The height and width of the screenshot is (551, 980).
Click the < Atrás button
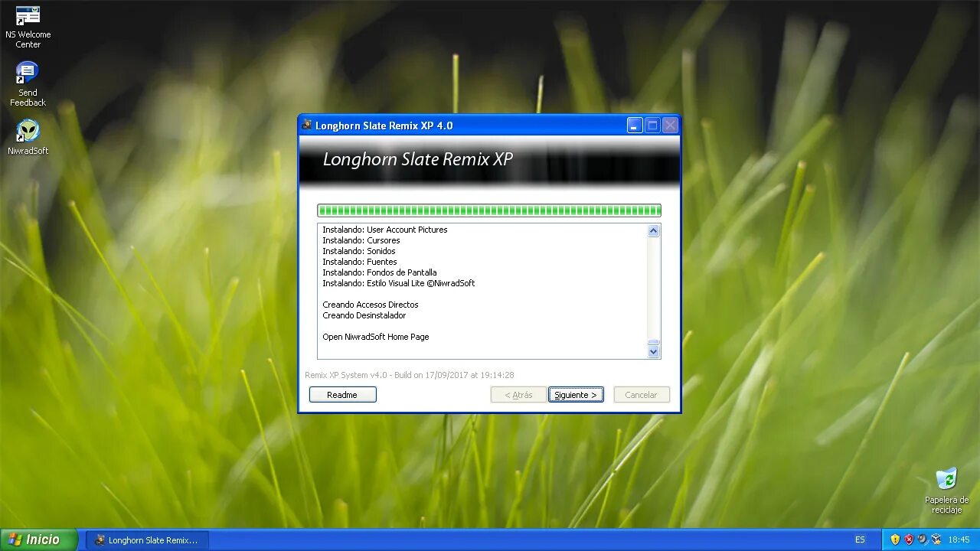518,395
